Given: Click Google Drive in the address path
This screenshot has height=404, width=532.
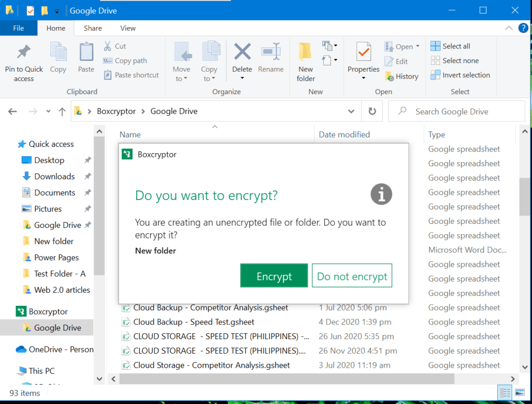Looking at the screenshot, I should (x=174, y=111).
